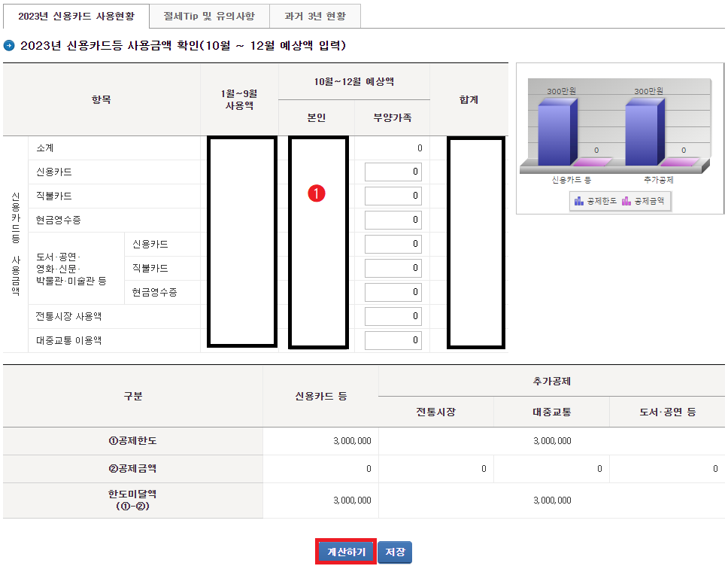Viewport: 728px width, 569px height.
Task: Click the 신용카드 등 blue bar in chart
Action: click(x=557, y=133)
